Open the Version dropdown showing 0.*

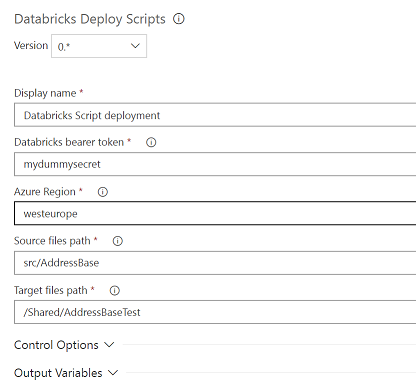pyautogui.click(x=99, y=46)
